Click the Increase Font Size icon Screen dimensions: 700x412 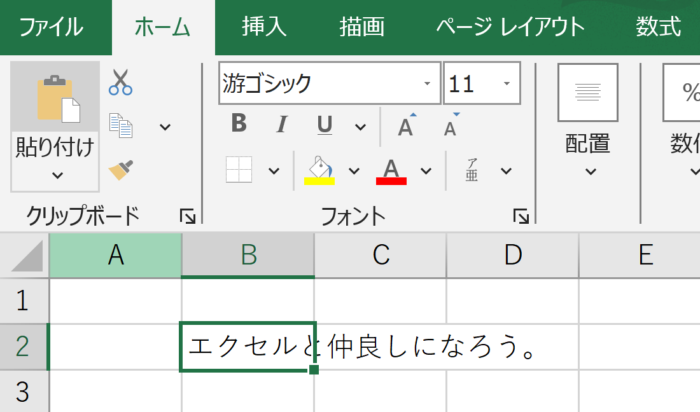pyautogui.click(x=405, y=126)
